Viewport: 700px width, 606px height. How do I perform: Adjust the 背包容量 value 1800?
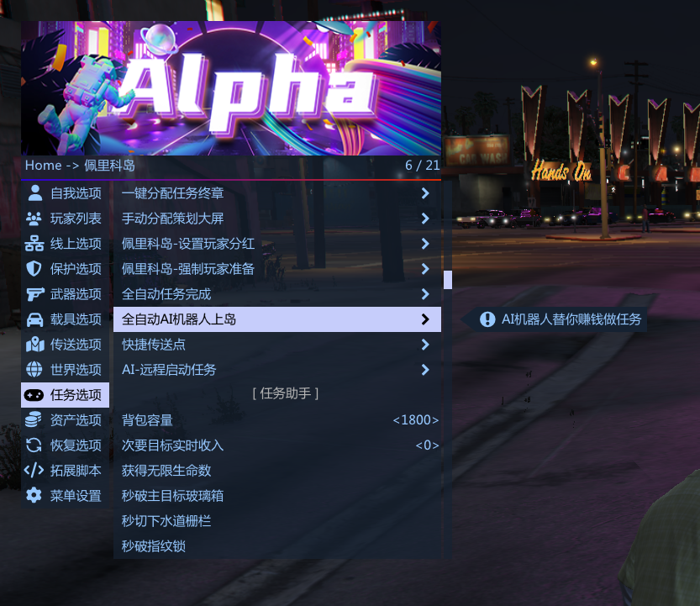416,420
